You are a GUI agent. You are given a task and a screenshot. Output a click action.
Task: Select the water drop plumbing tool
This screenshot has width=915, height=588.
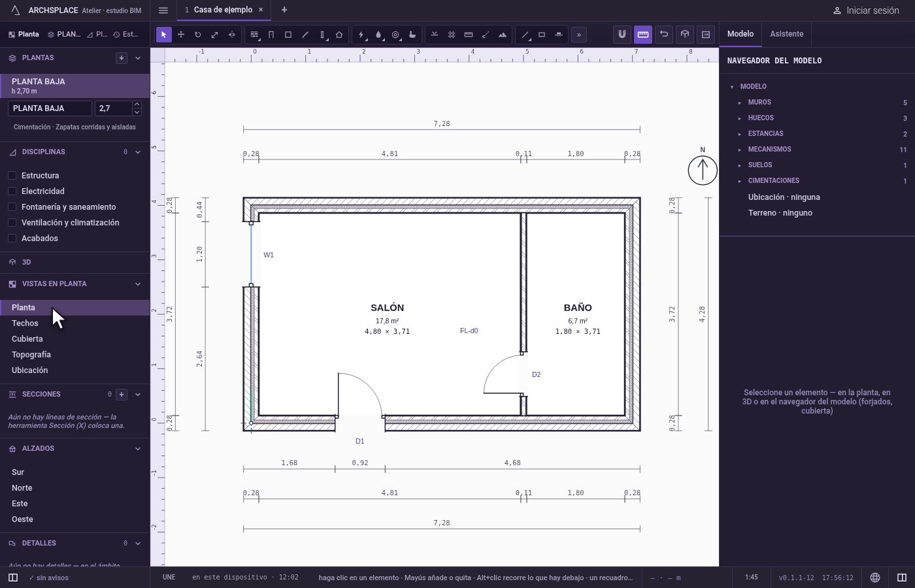[378, 35]
